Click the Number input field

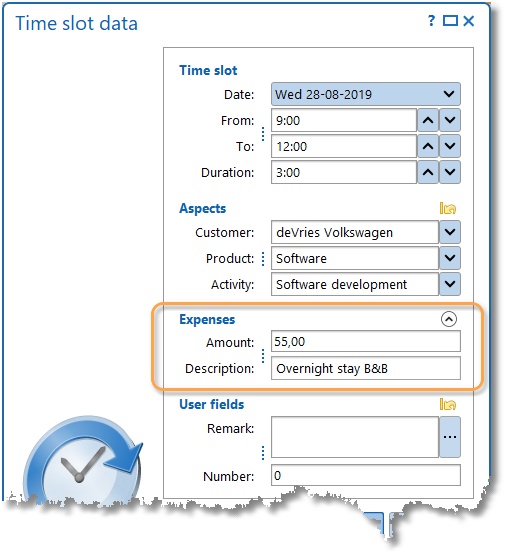pyautogui.click(x=366, y=475)
